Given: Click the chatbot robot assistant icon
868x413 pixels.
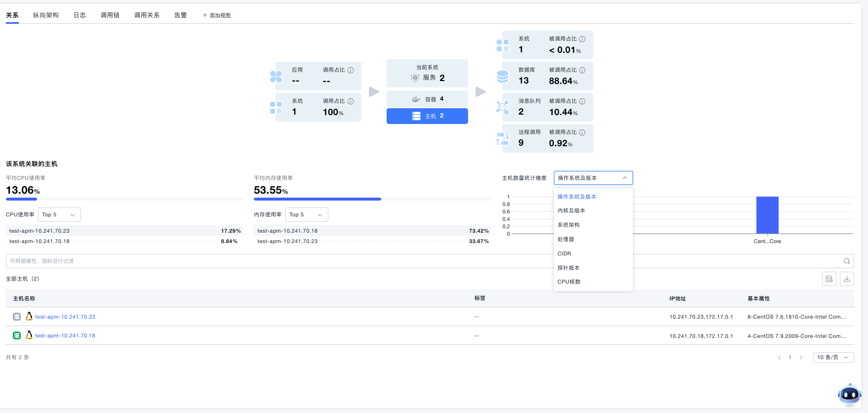Looking at the screenshot, I should 849,394.
